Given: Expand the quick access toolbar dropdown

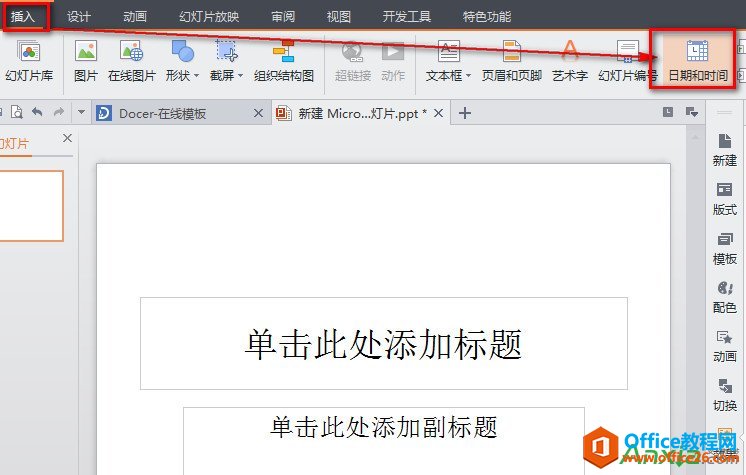Looking at the screenshot, I should (x=81, y=112).
